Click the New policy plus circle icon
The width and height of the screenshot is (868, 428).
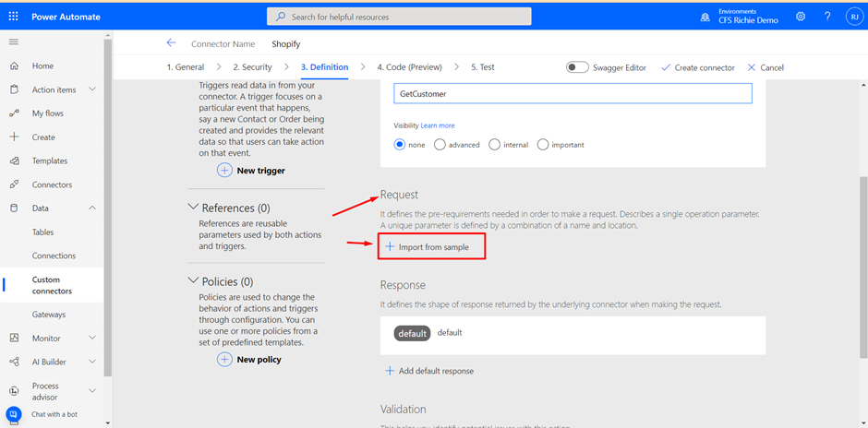coord(224,360)
